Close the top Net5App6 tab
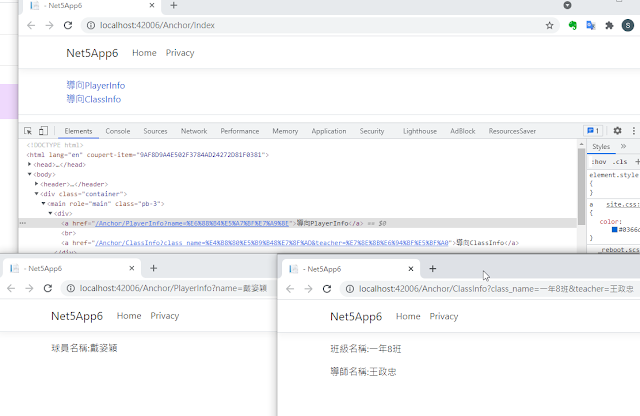 point(152,5)
